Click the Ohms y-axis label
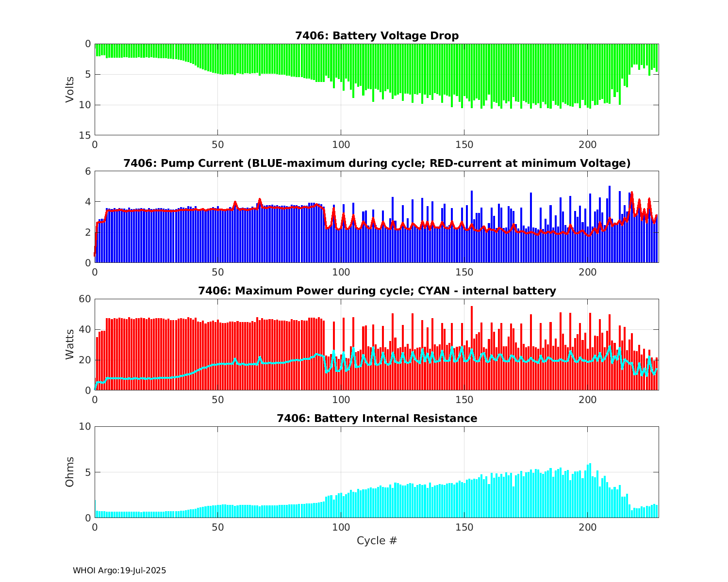 coord(70,472)
